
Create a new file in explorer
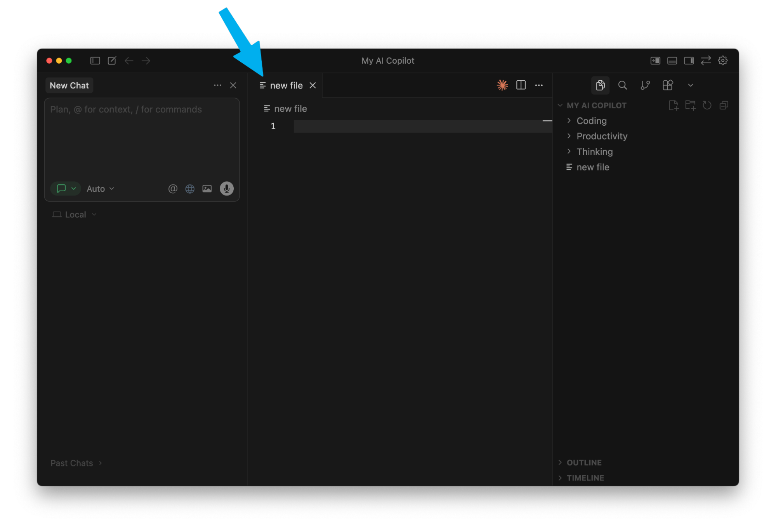click(673, 106)
